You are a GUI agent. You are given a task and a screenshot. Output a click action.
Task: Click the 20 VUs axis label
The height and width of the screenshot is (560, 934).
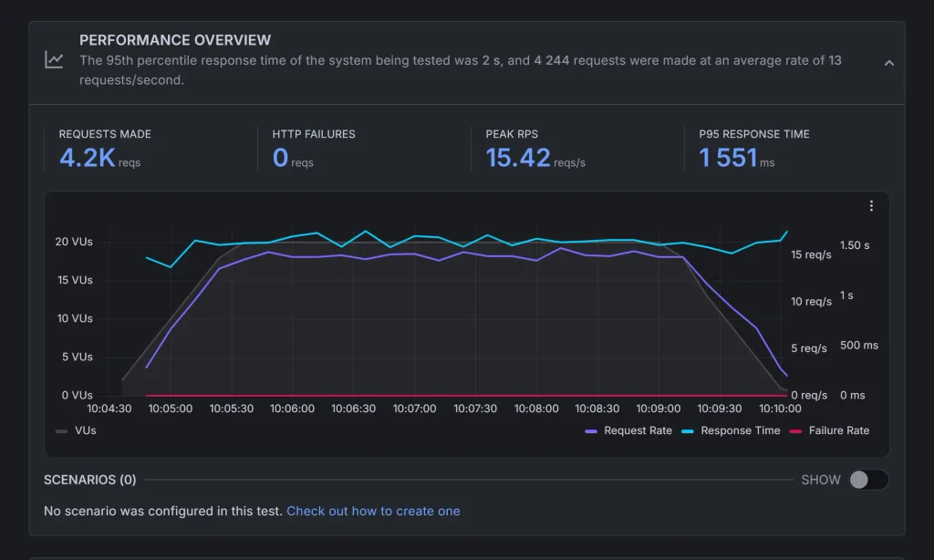pos(74,242)
